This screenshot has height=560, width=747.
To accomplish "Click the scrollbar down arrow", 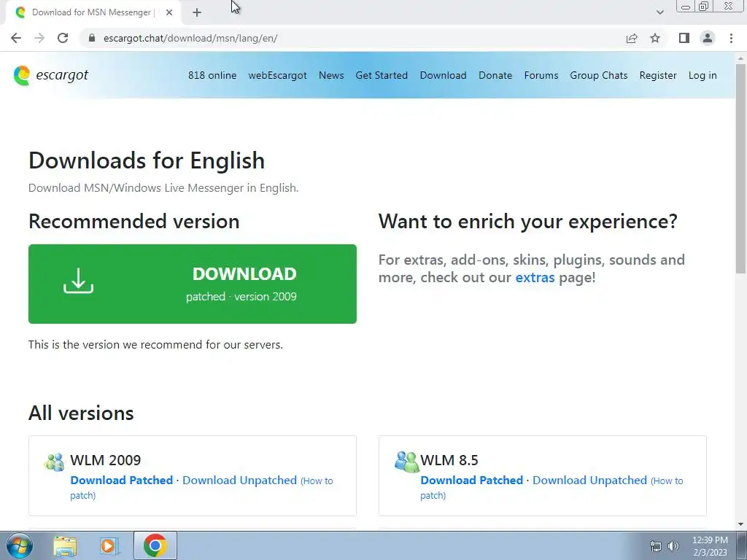I will (x=740, y=524).
